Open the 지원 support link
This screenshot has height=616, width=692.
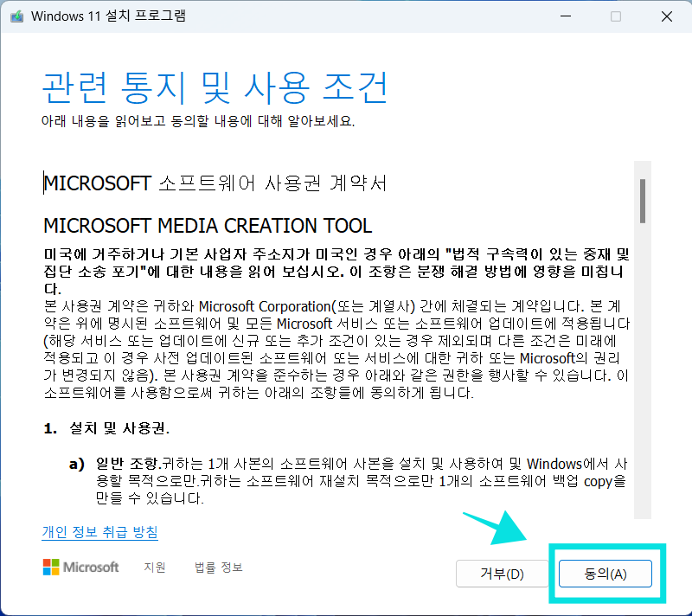155,567
